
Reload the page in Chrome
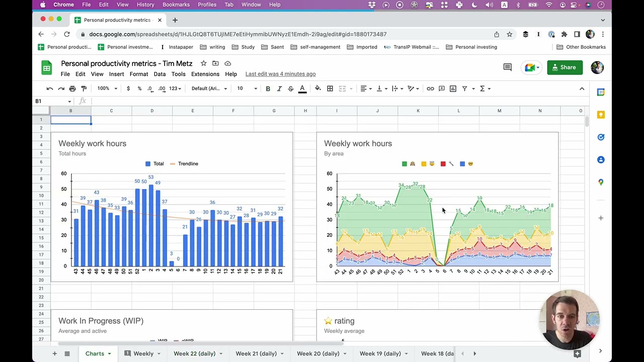(x=67, y=34)
